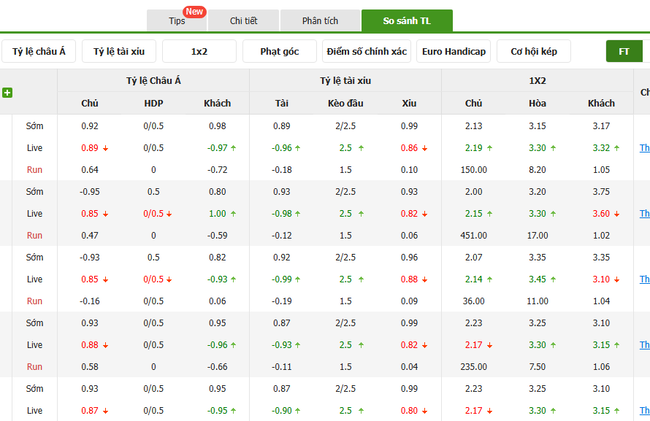Click the Euro Handicap button
The height and width of the screenshot is (421, 650).
tap(453, 51)
